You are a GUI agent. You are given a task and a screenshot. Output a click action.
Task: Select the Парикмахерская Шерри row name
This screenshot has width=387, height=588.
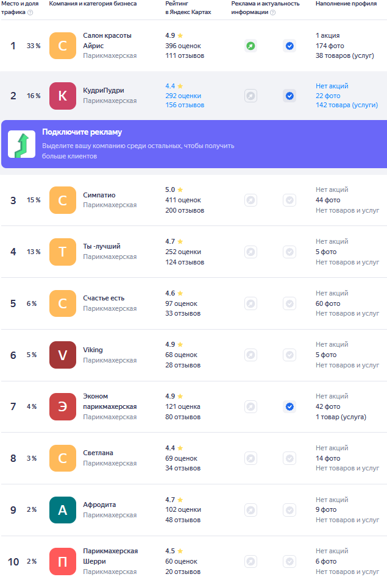tap(110, 556)
